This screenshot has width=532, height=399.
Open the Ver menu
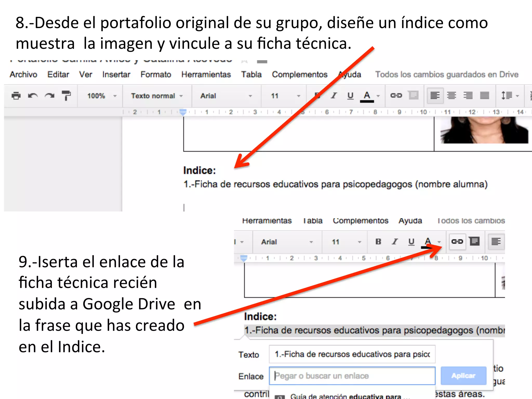click(x=86, y=74)
